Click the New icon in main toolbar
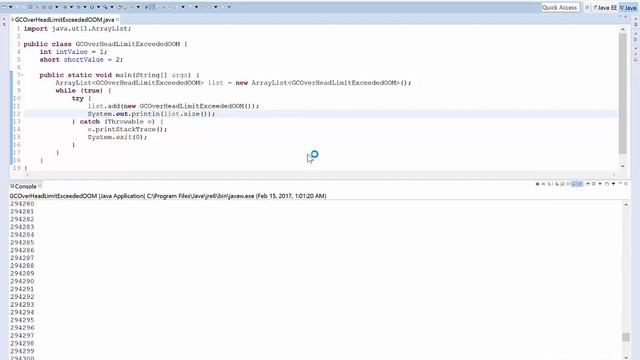Image resolution: width=640 pixels, height=360 pixels. tap(4, 7)
